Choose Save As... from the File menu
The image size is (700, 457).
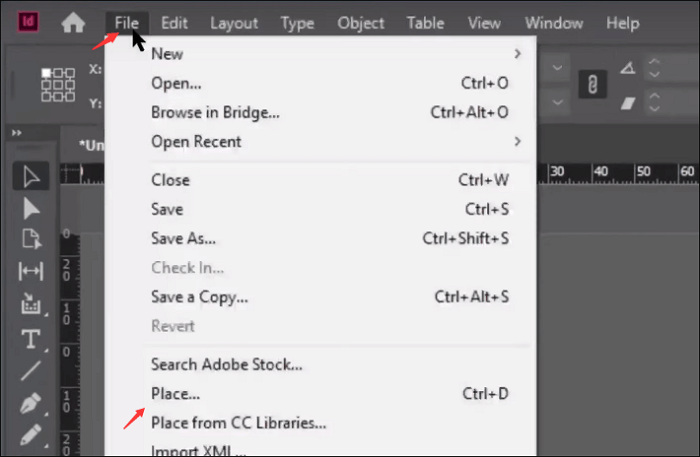pos(183,238)
